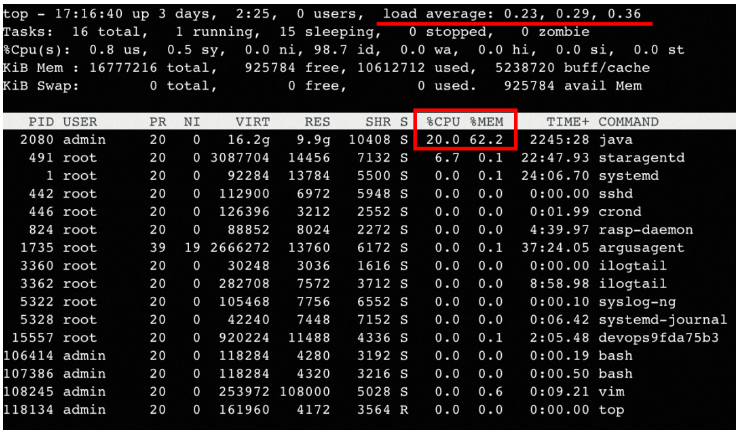Click the COMMAND column header

[628, 122]
